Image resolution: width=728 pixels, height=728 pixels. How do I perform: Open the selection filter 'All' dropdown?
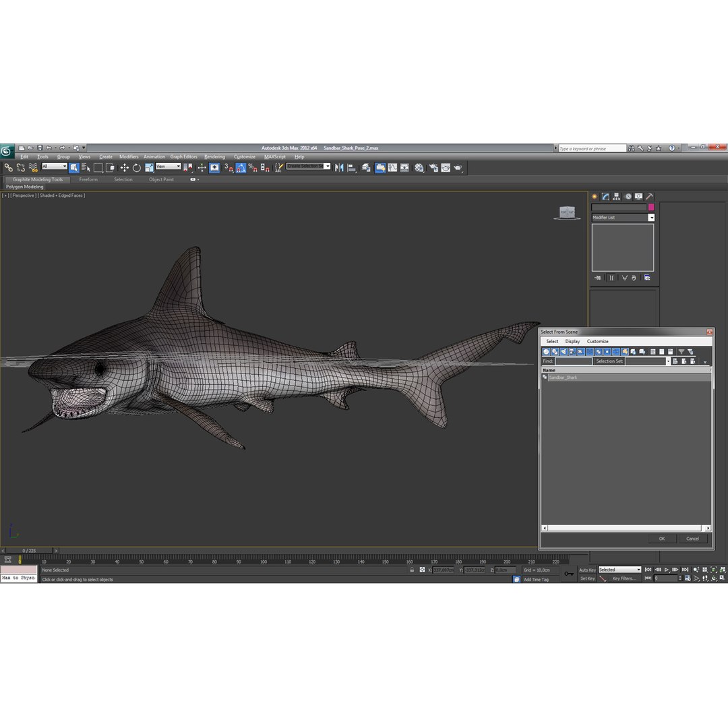[55, 166]
